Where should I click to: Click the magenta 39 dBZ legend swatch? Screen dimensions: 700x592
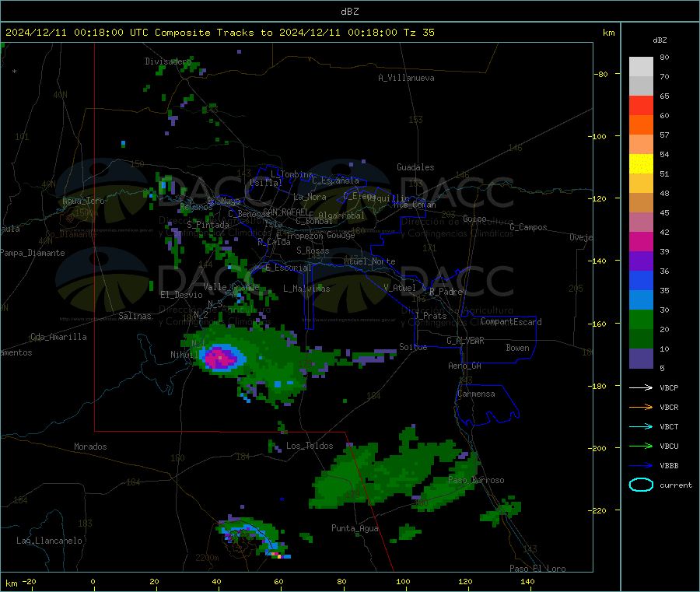point(641,241)
